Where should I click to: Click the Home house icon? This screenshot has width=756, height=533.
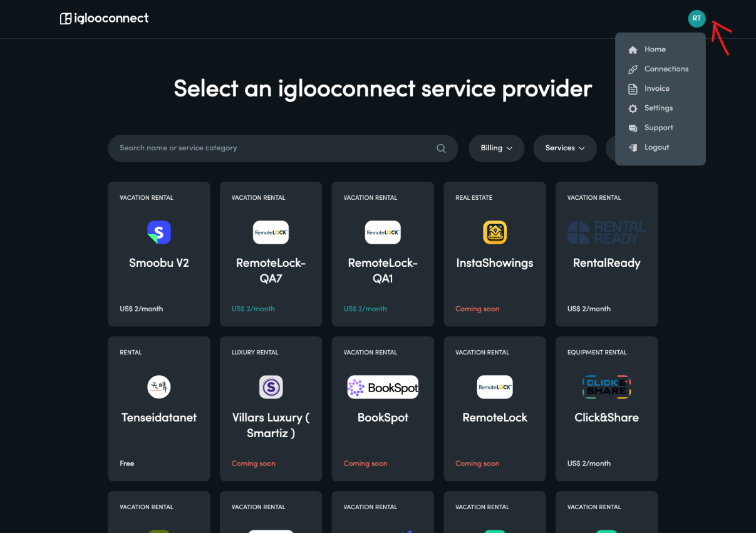633,49
